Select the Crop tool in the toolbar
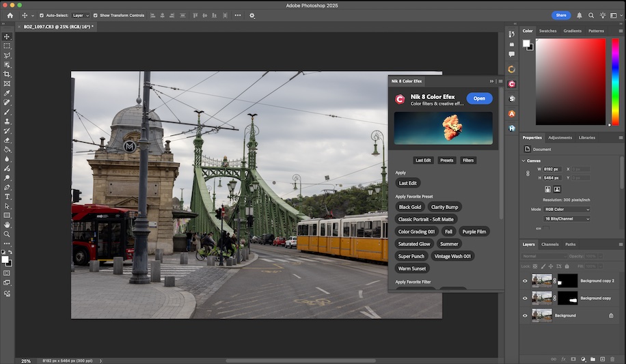Viewport: 626px width, 364px height. [7, 74]
